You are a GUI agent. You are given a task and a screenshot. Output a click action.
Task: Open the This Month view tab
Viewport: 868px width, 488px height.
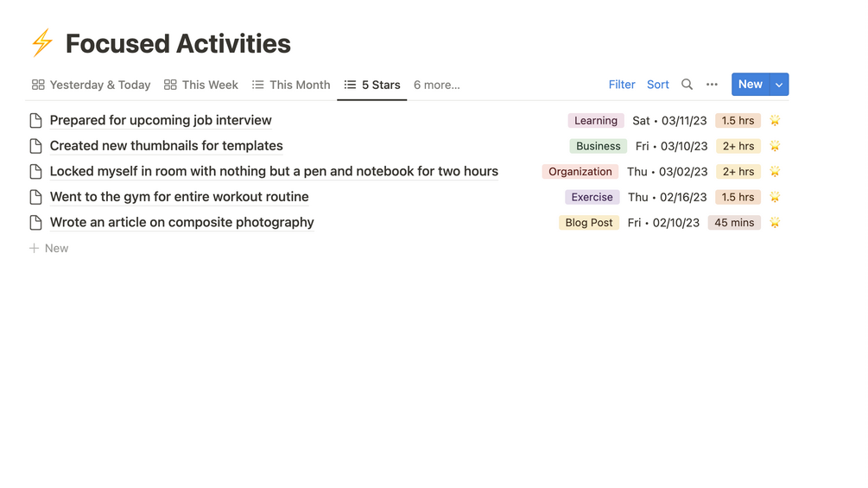pyautogui.click(x=291, y=85)
